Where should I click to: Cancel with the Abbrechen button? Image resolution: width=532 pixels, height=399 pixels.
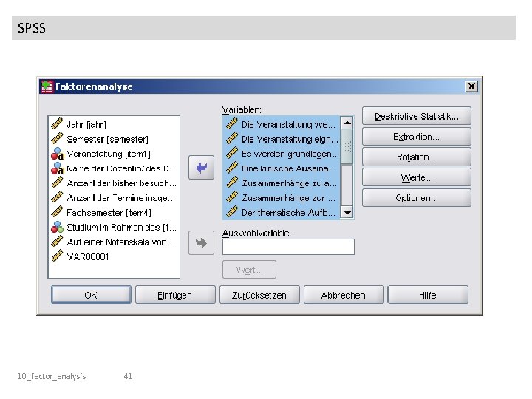point(344,295)
